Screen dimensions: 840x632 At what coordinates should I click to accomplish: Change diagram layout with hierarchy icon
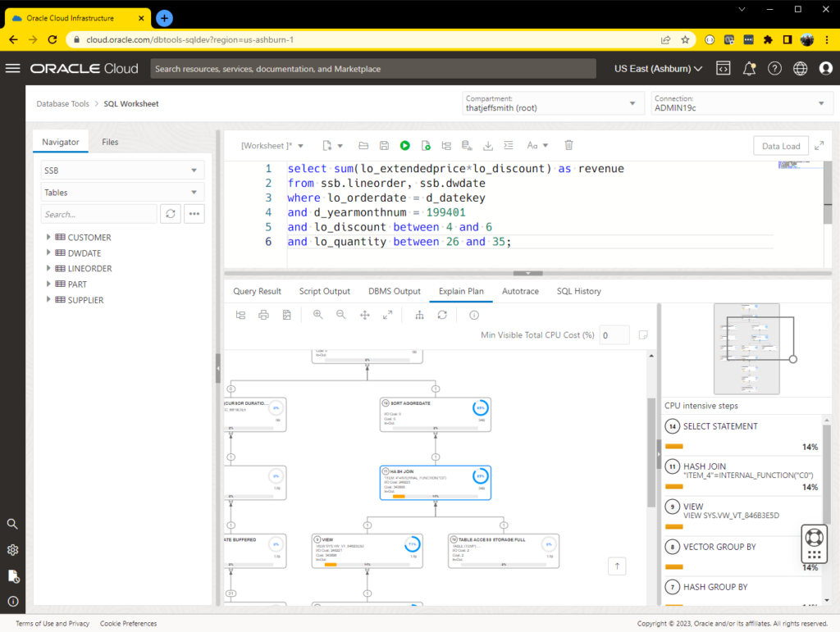tap(419, 316)
